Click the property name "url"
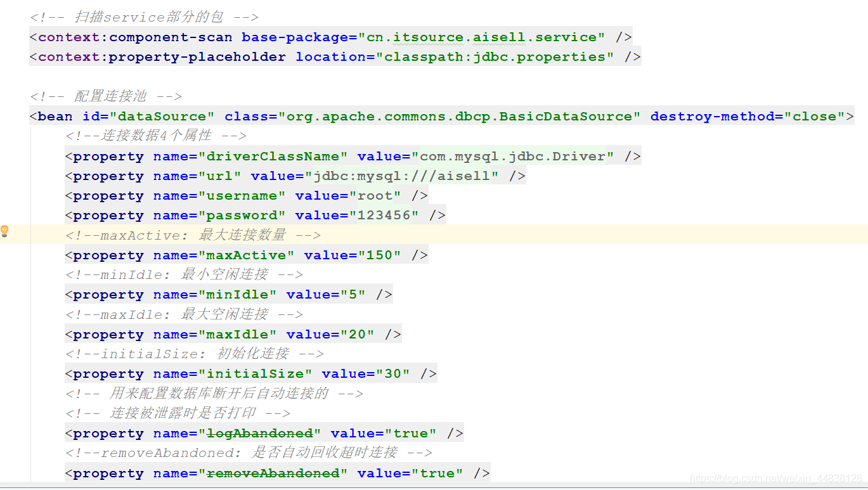The width and height of the screenshot is (868, 490). [219, 176]
